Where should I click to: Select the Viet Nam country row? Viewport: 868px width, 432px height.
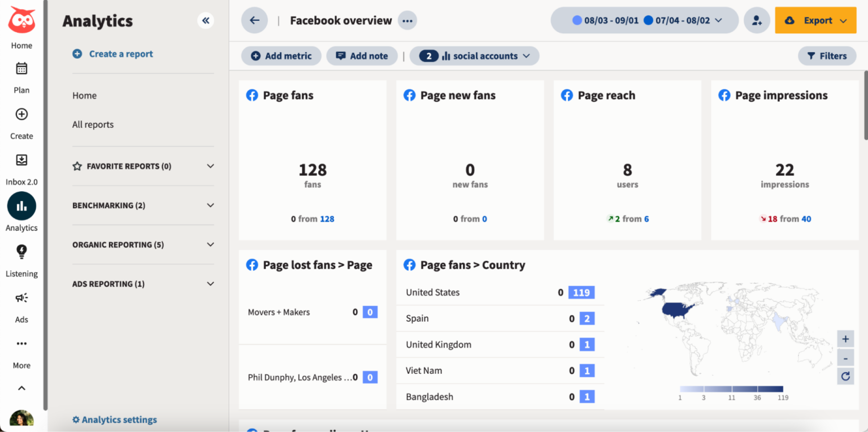500,371
